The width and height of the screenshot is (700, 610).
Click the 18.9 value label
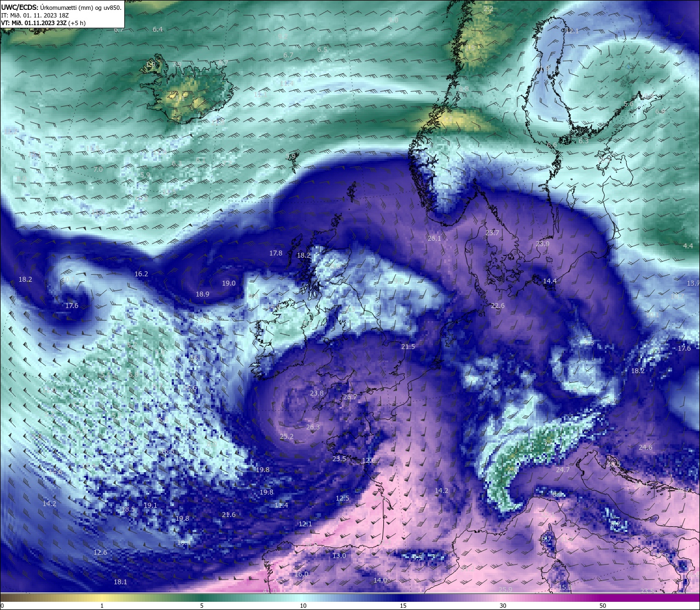pyautogui.click(x=202, y=294)
